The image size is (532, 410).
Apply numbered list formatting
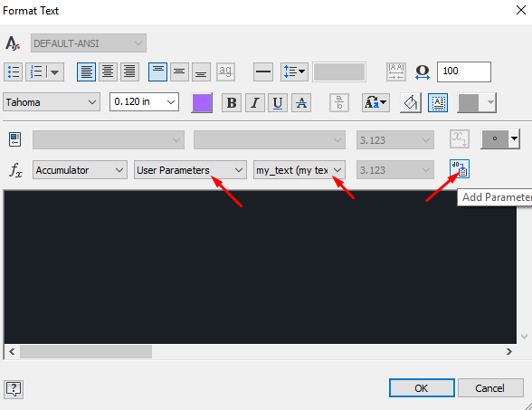[x=35, y=72]
